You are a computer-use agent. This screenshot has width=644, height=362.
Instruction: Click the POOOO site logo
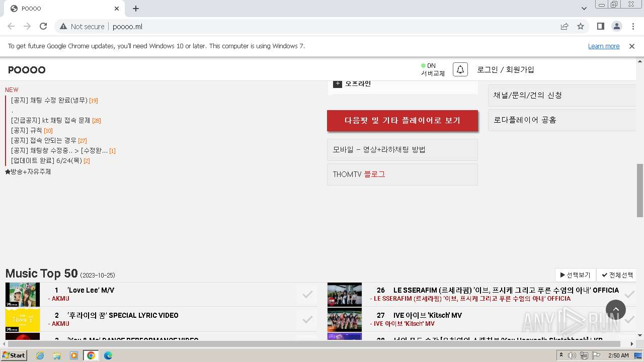click(27, 70)
